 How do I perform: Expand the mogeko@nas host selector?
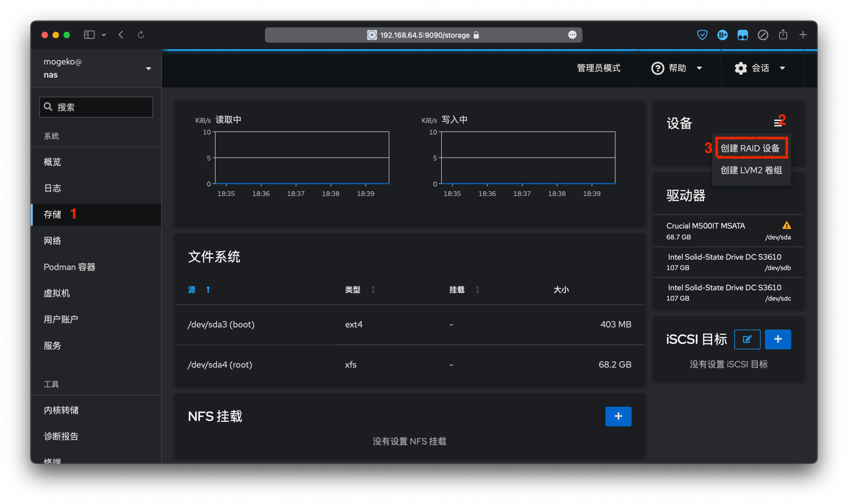click(x=148, y=68)
